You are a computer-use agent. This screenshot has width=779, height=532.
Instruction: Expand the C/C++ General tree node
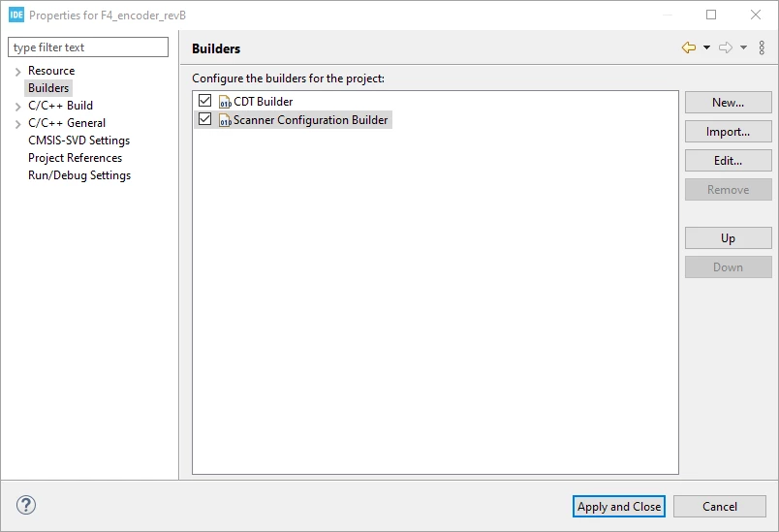click(17, 124)
